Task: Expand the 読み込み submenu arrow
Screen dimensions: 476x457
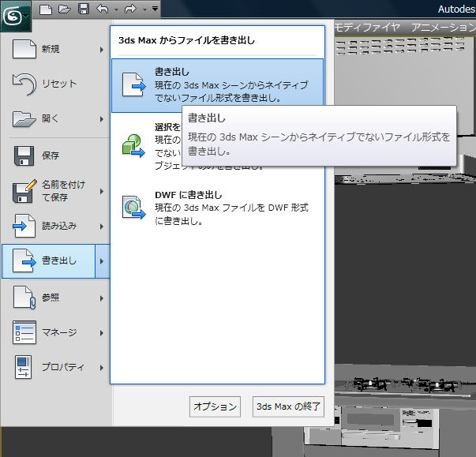Action: click(102, 227)
